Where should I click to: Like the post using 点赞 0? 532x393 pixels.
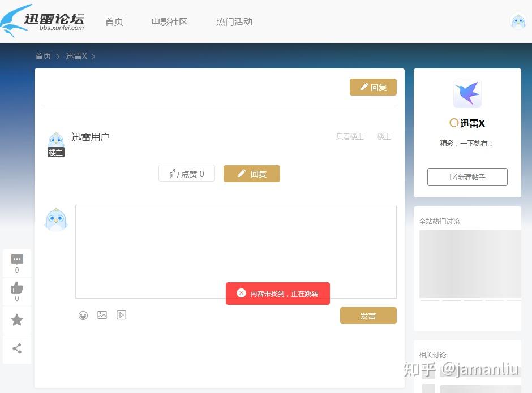coord(187,173)
